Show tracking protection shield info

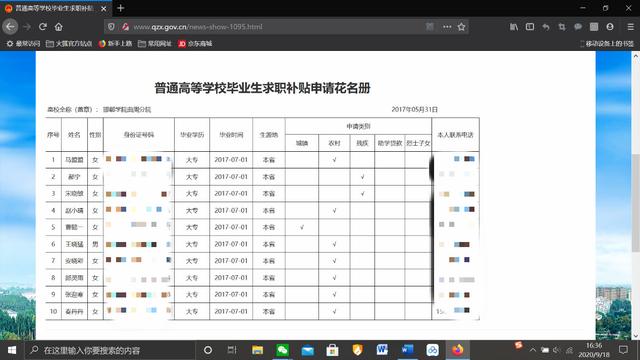(x=111, y=27)
